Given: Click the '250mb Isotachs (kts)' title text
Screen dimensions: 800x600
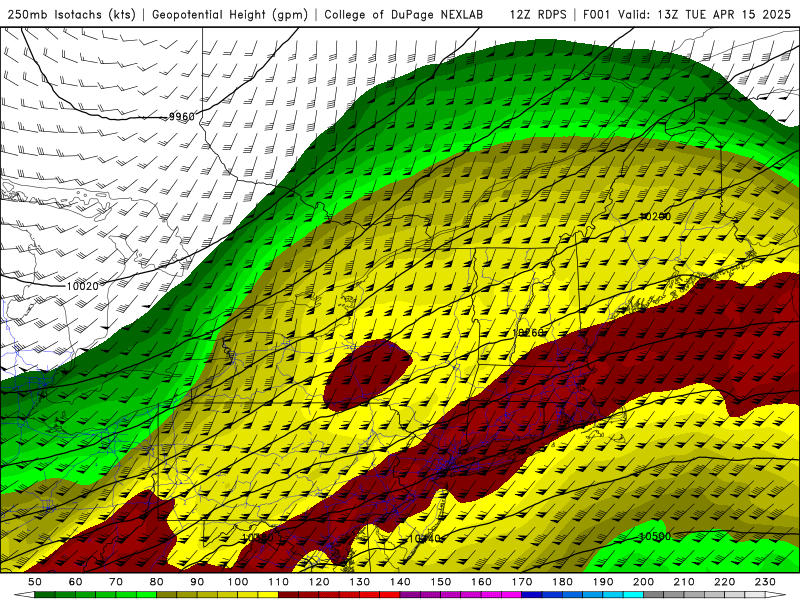Looking at the screenshot, I should (x=72, y=14).
